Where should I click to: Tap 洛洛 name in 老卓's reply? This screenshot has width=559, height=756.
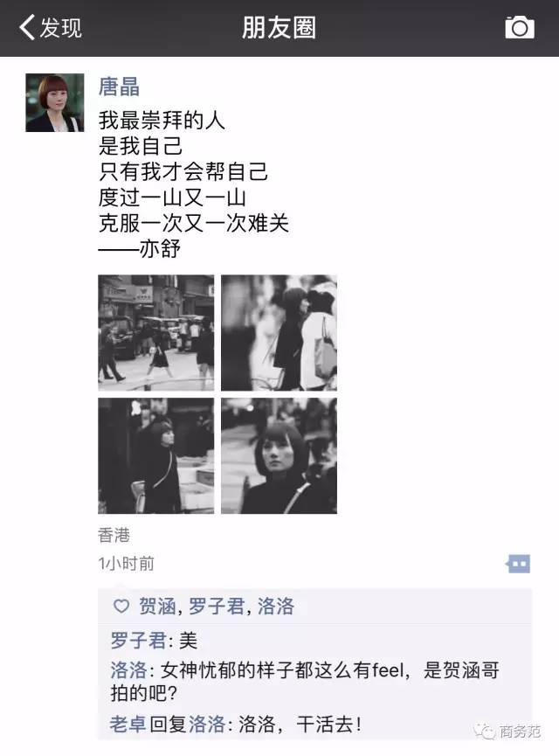(207, 724)
